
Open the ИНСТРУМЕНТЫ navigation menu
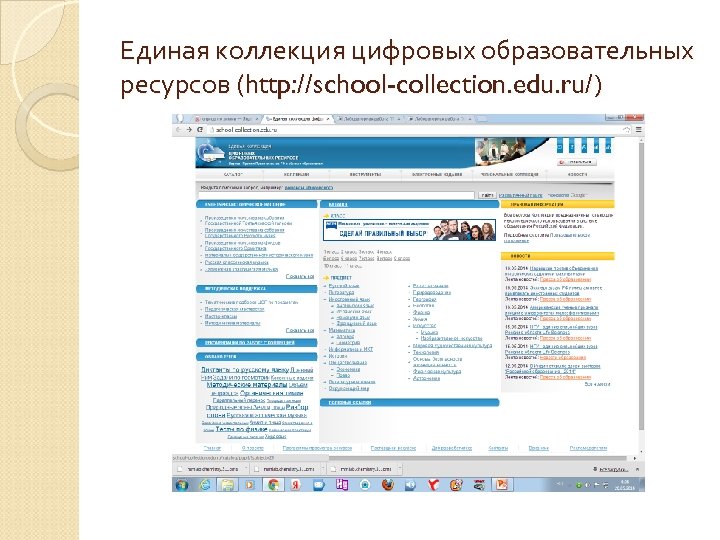[365, 174]
